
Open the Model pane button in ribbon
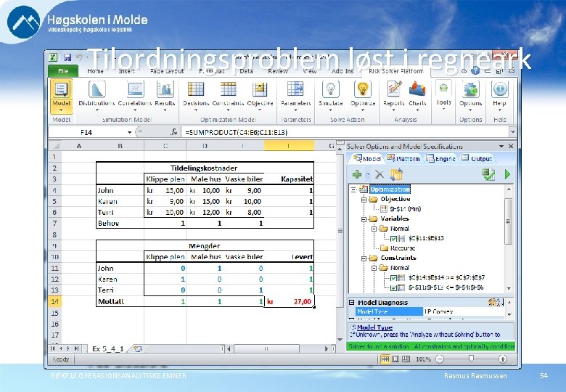[61, 96]
